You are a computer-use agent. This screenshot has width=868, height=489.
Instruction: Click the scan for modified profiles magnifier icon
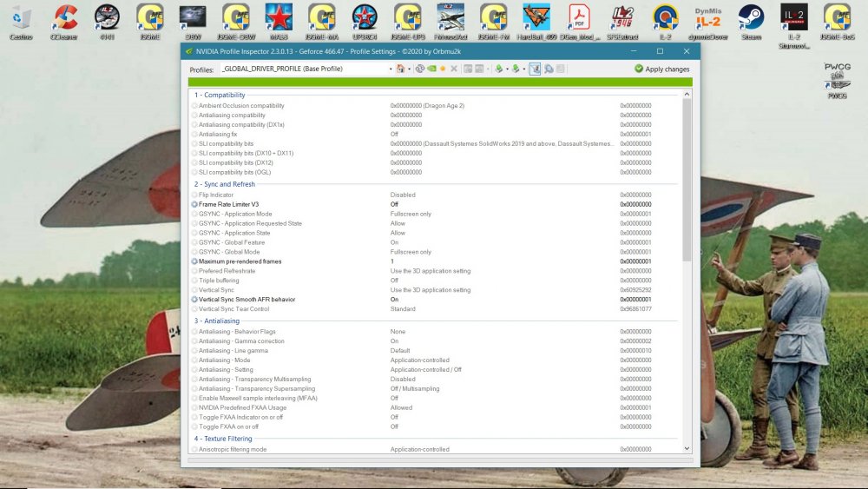[549, 69]
